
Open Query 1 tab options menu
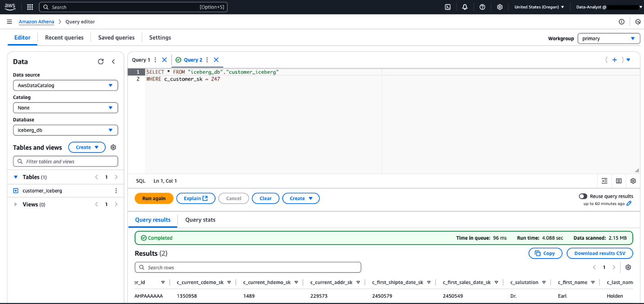click(156, 60)
